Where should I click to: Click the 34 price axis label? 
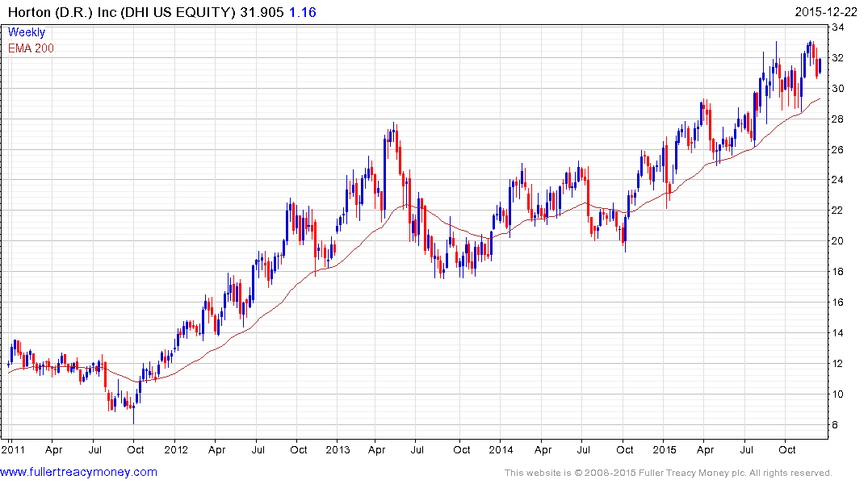pos(838,27)
